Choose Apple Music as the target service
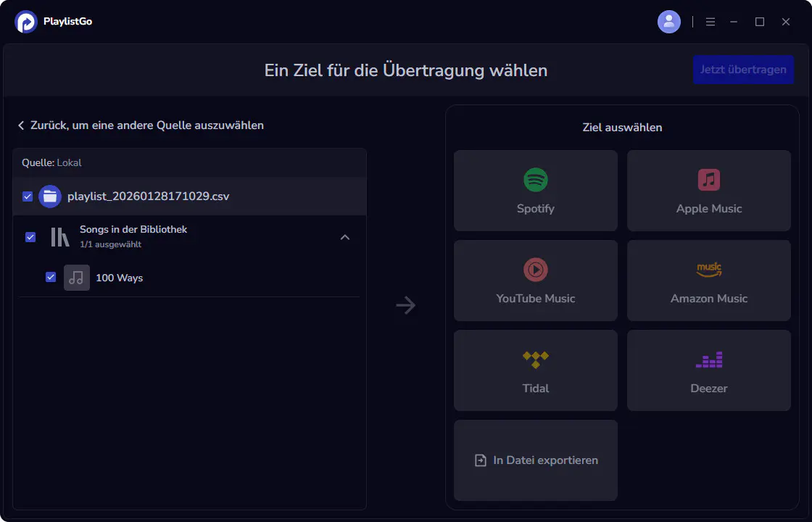The image size is (812, 522). (x=708, y=191)
